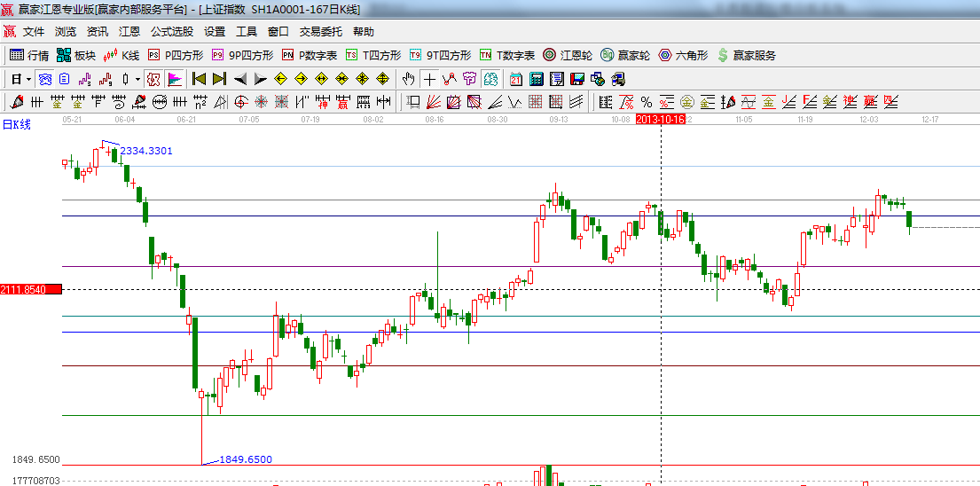Open the 交易委托 menu

(320, 31)
